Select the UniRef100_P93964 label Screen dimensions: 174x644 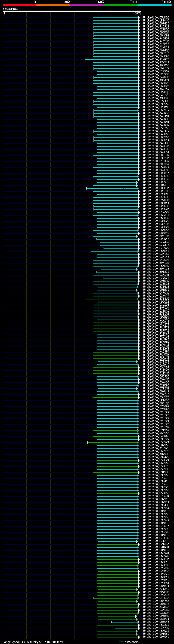156,508
